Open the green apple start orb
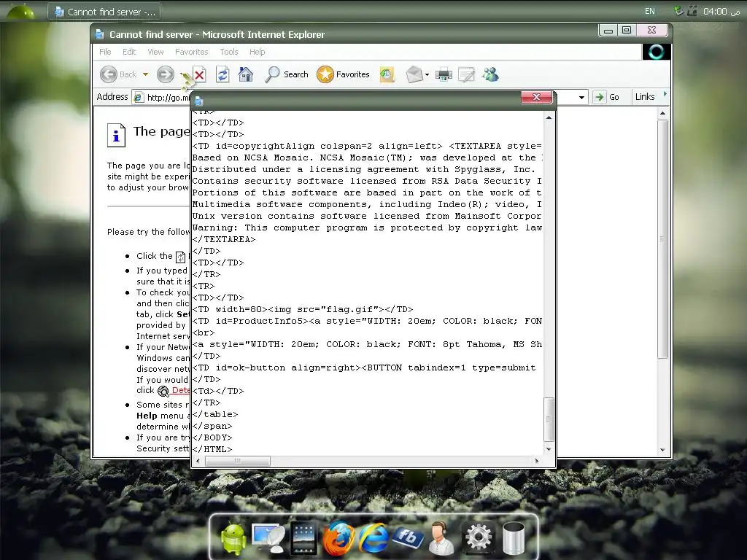Image resolution: width=747 pixels, height=560 pixels. pos(20,10)
